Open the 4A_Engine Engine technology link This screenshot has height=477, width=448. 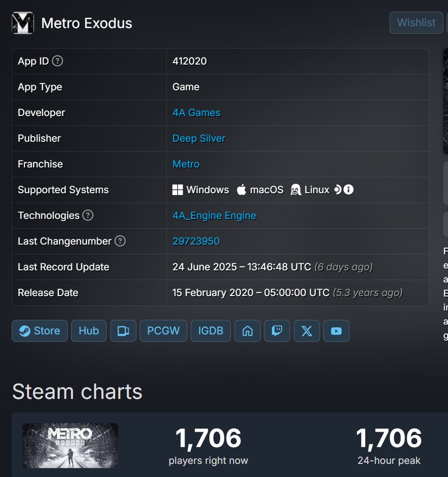click(214, 216)
